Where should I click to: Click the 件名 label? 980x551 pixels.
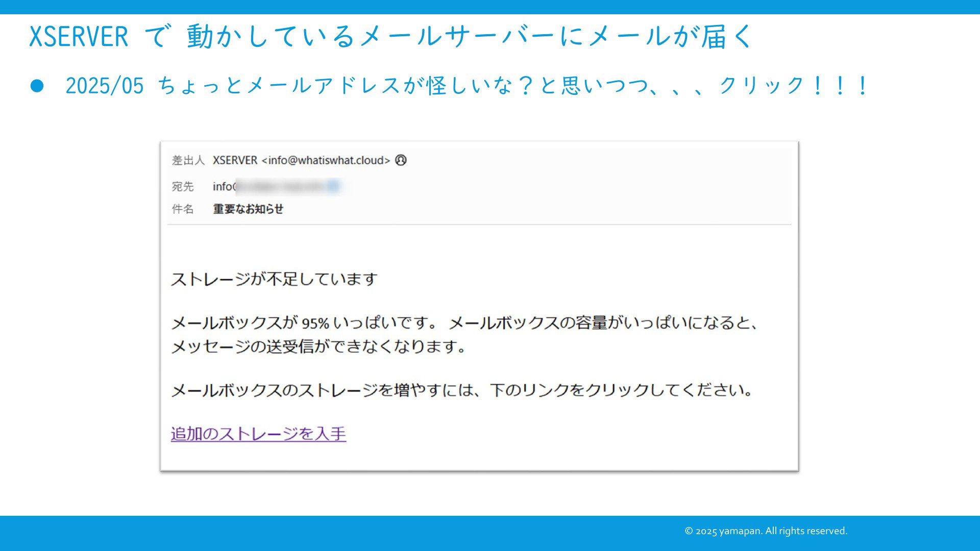click(183, 209)
